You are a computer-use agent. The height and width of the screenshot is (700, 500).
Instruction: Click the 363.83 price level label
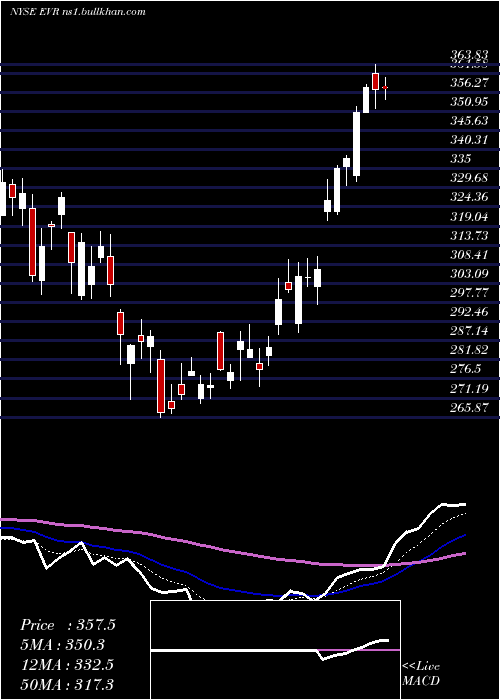click(469, 56)
